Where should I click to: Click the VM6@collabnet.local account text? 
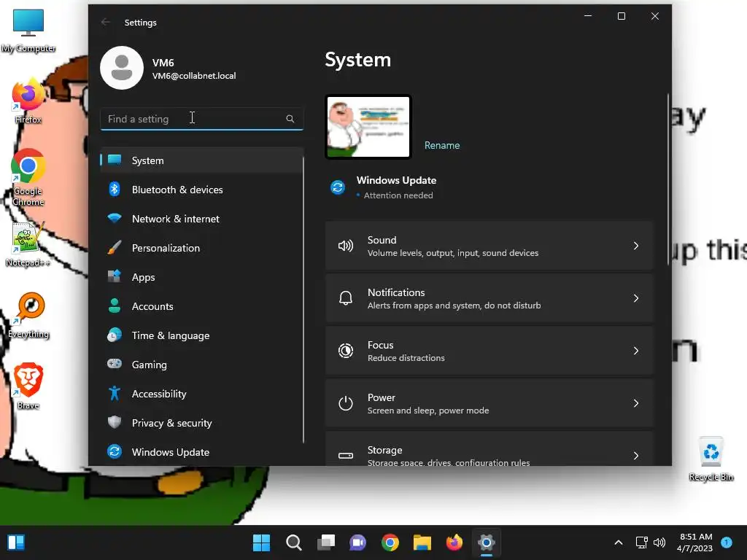coord(194,76)
